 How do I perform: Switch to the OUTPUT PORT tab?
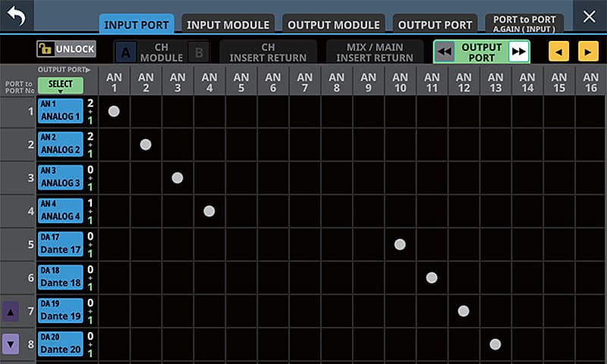coord(436,24)
